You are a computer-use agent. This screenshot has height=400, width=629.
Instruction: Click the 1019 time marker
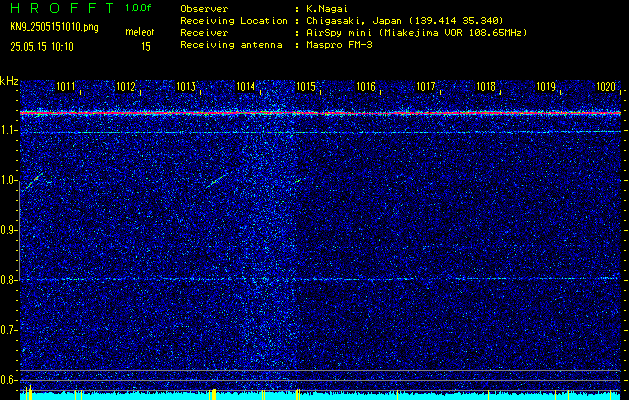(x=546, y=86)
